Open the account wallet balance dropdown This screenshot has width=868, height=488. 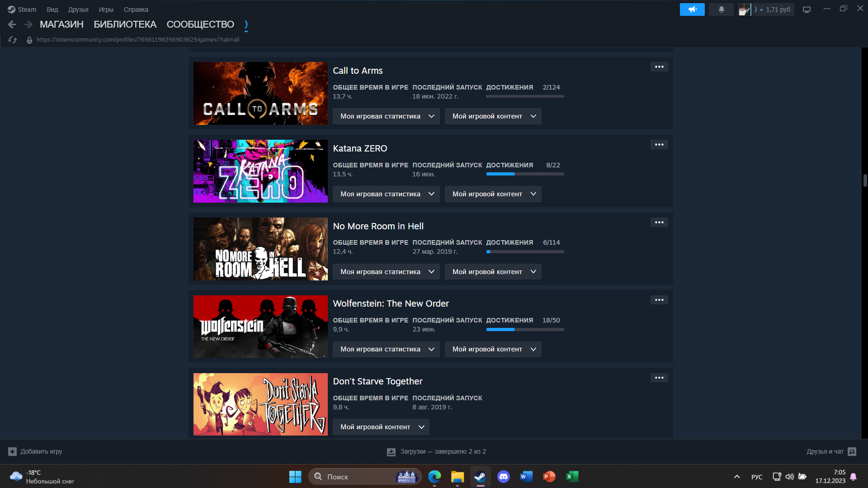[x=774, y=9]
